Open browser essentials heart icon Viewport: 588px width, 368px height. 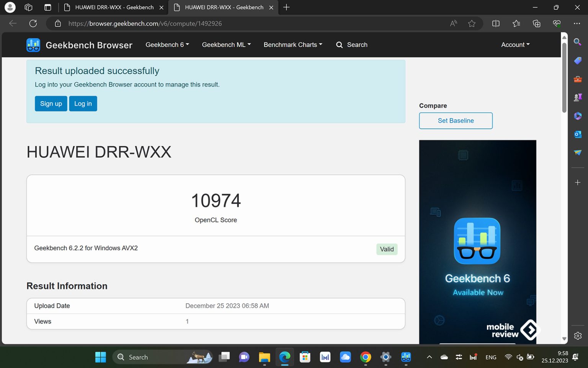point(557,23)
